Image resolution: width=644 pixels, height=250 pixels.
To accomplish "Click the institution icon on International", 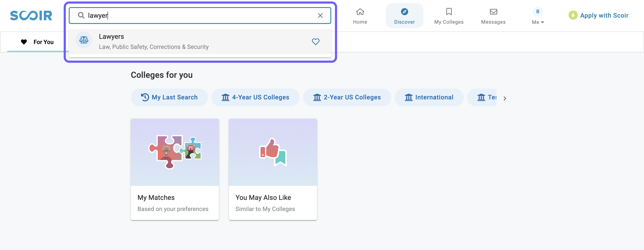I will [409, 97].
